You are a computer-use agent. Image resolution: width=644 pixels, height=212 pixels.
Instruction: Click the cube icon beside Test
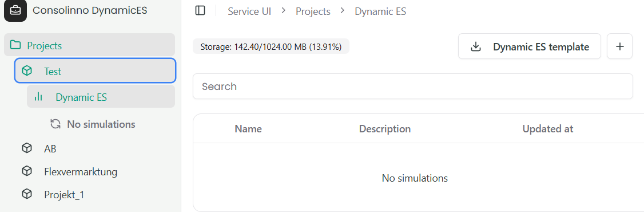click(x=27, y=71)
